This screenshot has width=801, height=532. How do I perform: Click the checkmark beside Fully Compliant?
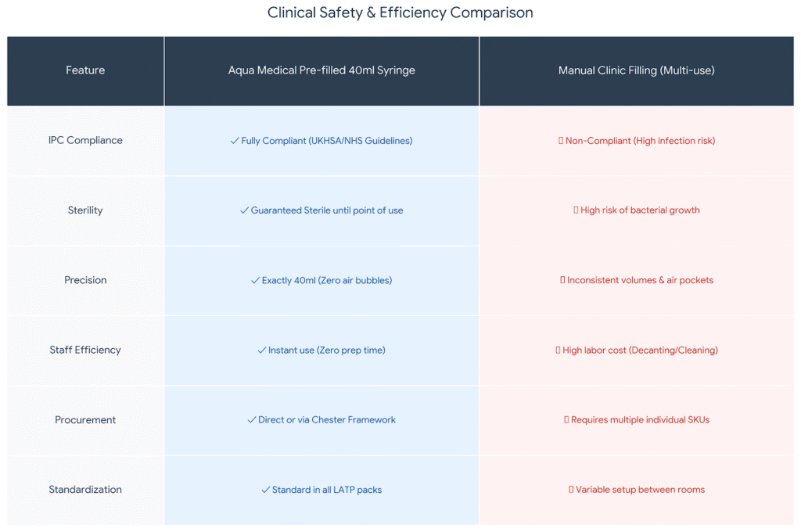235,141
